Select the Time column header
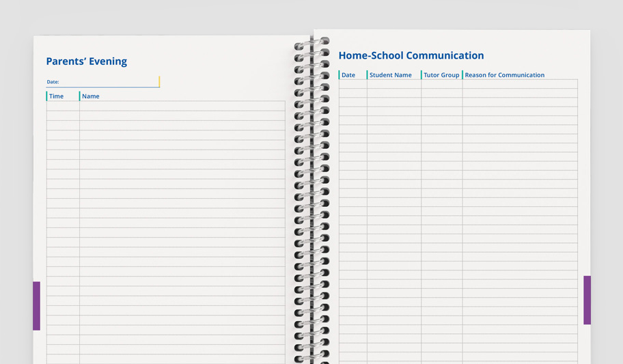623x364 pixels. 57,96
